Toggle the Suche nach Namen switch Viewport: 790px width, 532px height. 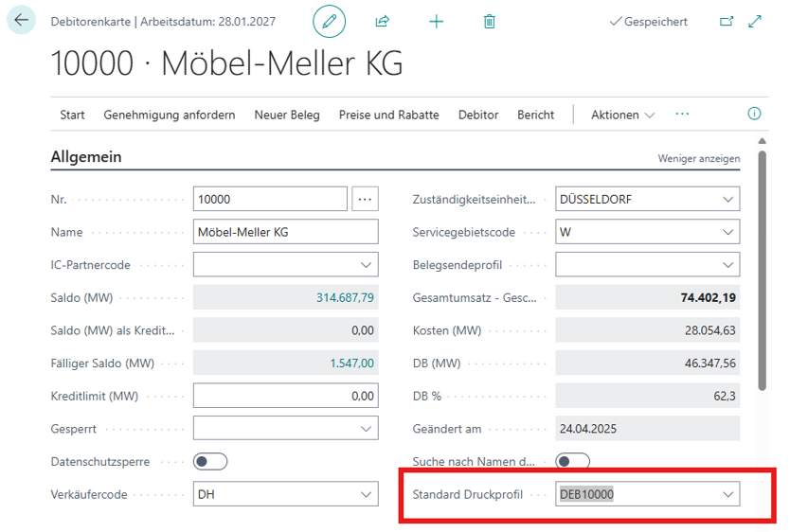pyautogui.click(x=573, y=462)
